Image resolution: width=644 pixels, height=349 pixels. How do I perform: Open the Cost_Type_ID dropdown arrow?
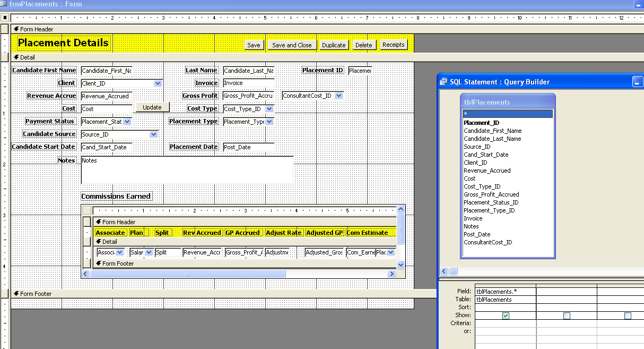tap(269, 108)
